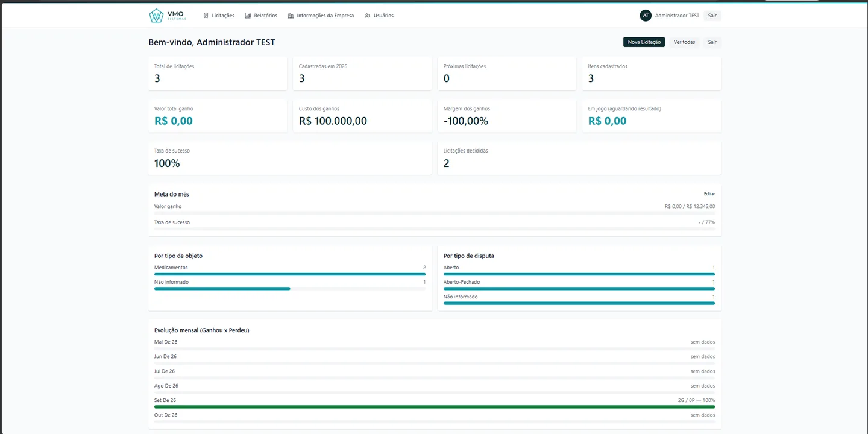
Task: Click the -100,00% margin value
Action: click(x=466, y=121)
